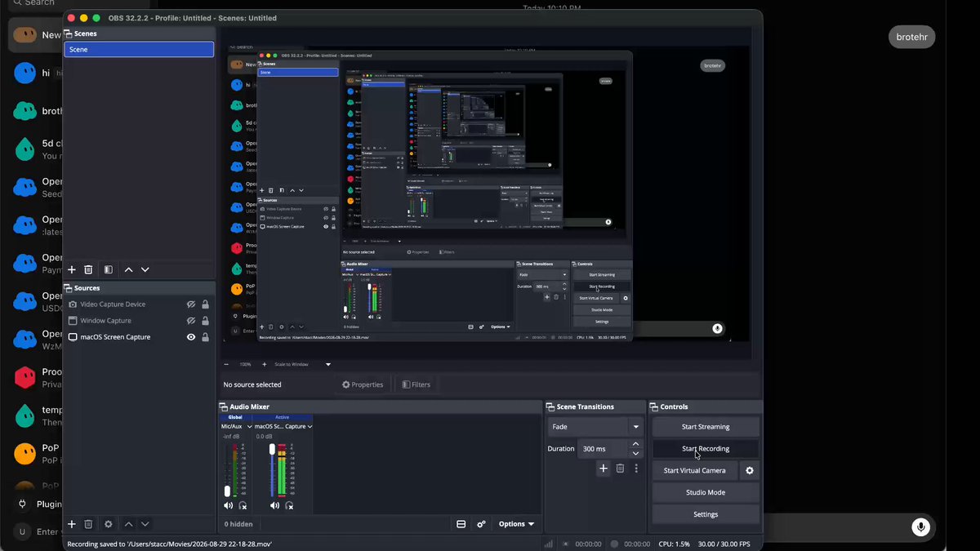
Task: Toggle monitoring headphone icon for macOS Screen Capture audio
Action: [289, 506]
